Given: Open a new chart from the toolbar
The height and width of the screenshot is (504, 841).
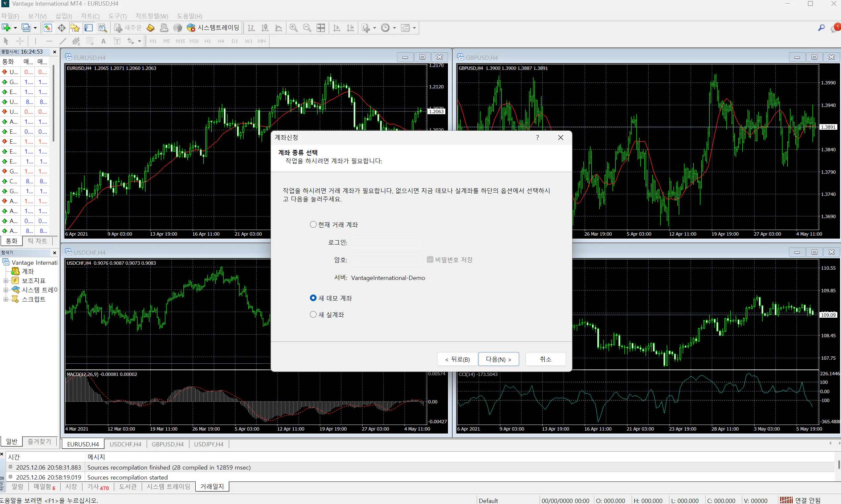Looking at the screenshot, I should (6, 28).
